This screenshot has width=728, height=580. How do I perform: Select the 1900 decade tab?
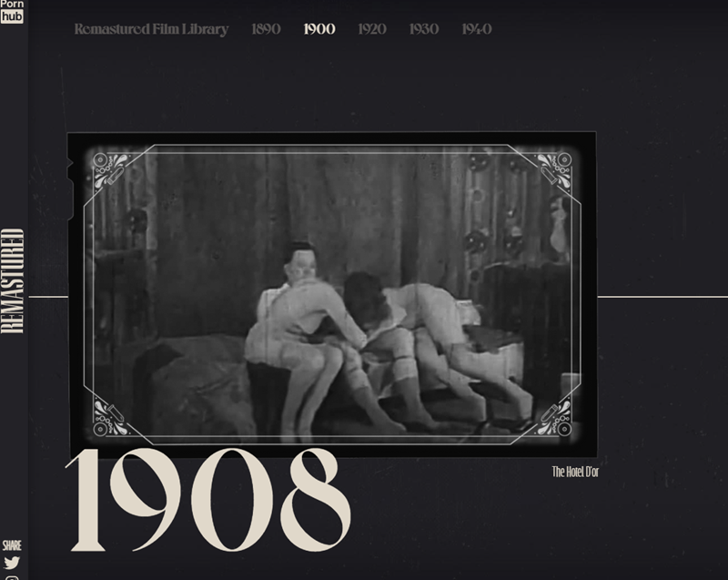[319, 29]
